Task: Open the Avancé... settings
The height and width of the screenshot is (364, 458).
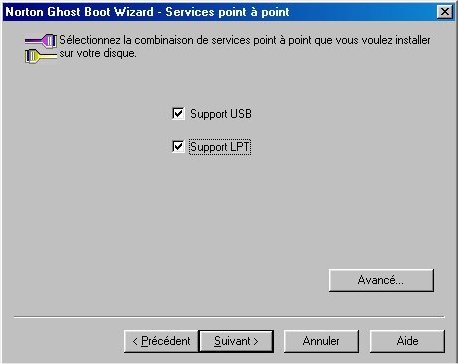Action: tap(381, 280)
